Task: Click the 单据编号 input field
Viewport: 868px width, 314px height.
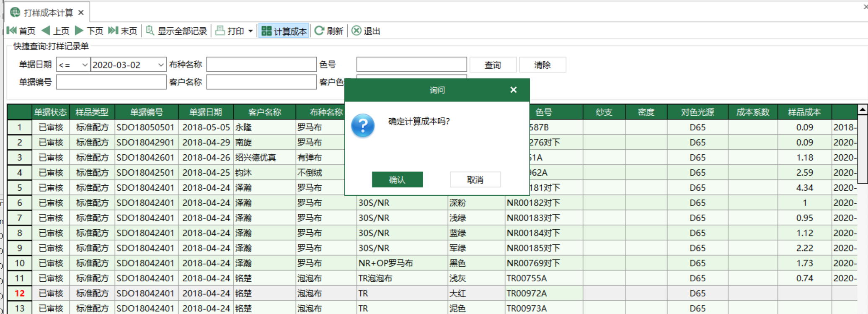Action: point(111,82)
